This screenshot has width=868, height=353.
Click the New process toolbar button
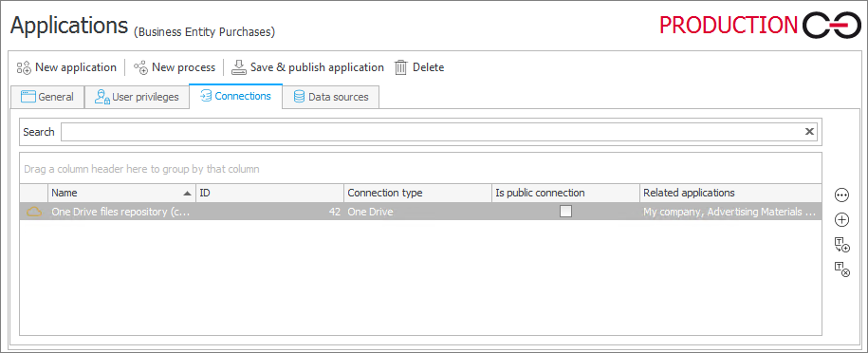point(175,67)
